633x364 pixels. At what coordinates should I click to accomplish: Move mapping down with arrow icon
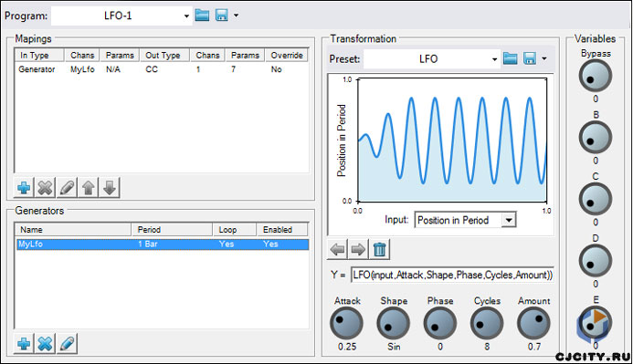click(110, 187)
